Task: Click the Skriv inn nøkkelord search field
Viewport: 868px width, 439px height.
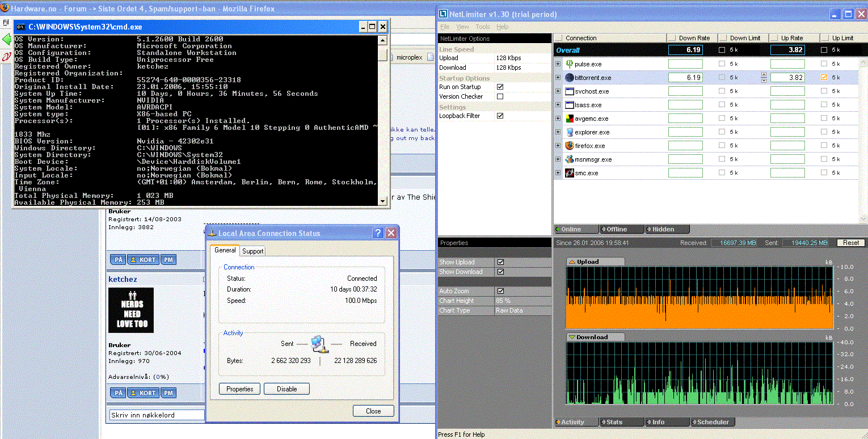Action: (157, 415)
